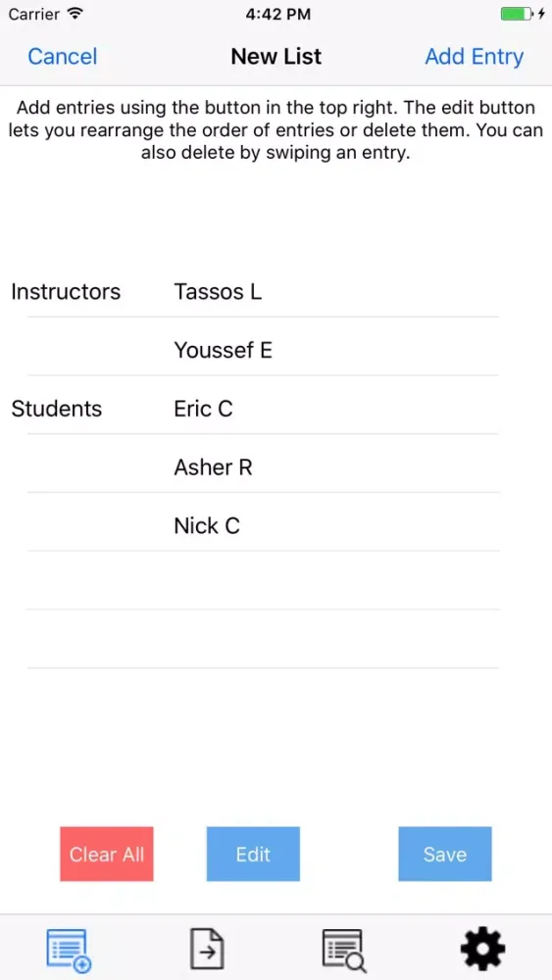Tap the Cancel button

click(x=63, y=56)
